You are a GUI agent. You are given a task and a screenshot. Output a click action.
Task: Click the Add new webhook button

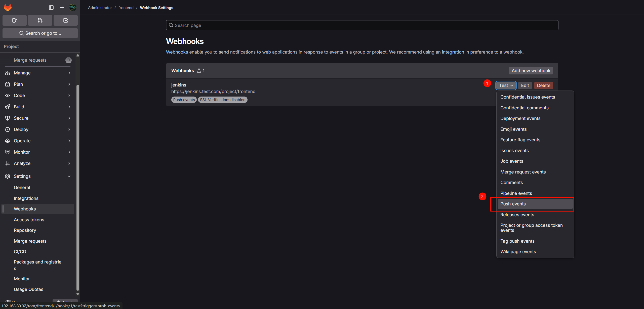click(x=531, y=70)
